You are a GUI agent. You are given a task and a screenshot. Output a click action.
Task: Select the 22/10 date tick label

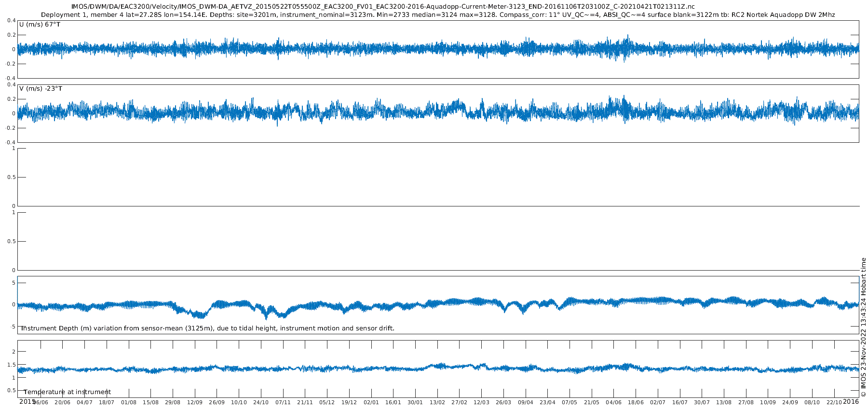point(834,402)
